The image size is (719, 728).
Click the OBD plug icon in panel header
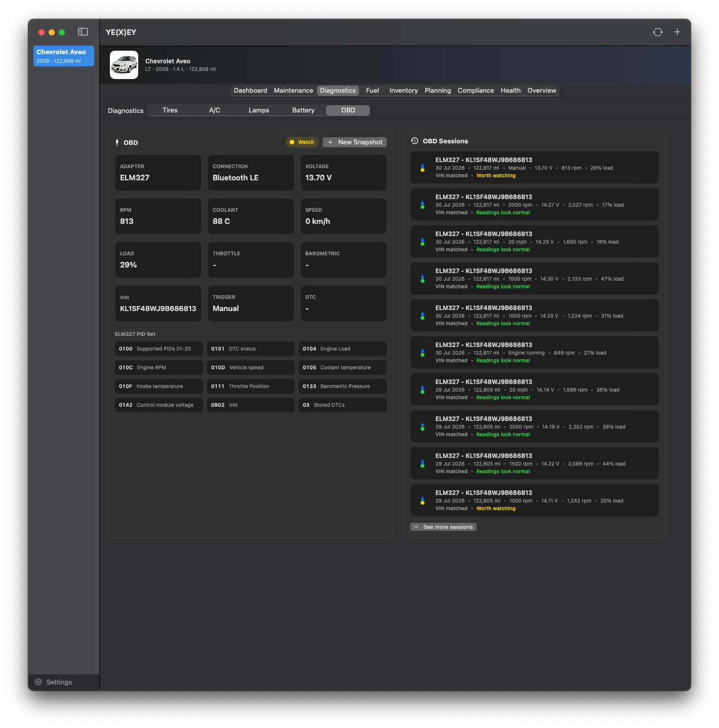[x=117, y=142]
